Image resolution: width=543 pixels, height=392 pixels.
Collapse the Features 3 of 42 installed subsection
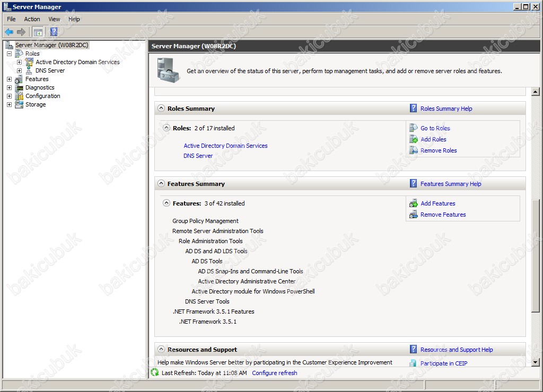[167, 203]
